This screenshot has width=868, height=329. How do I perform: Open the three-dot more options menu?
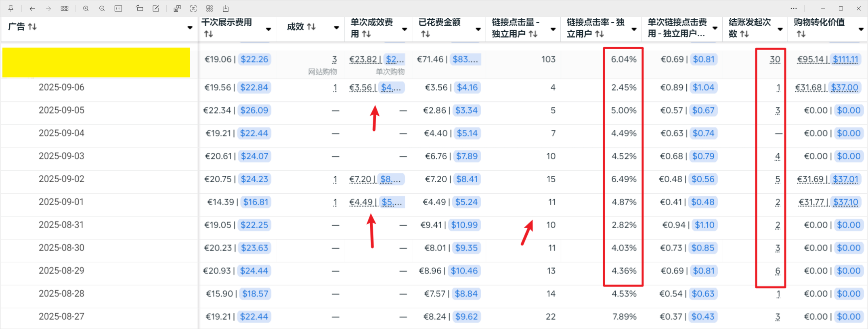coord(794,8)
